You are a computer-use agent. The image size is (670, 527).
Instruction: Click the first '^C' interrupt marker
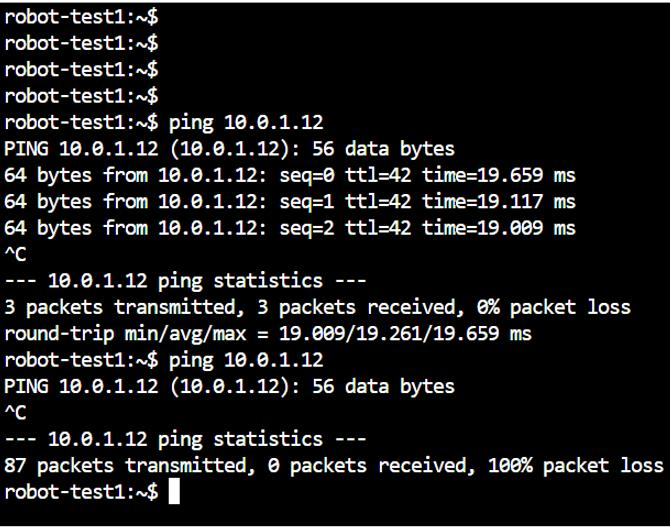(15, 254)
